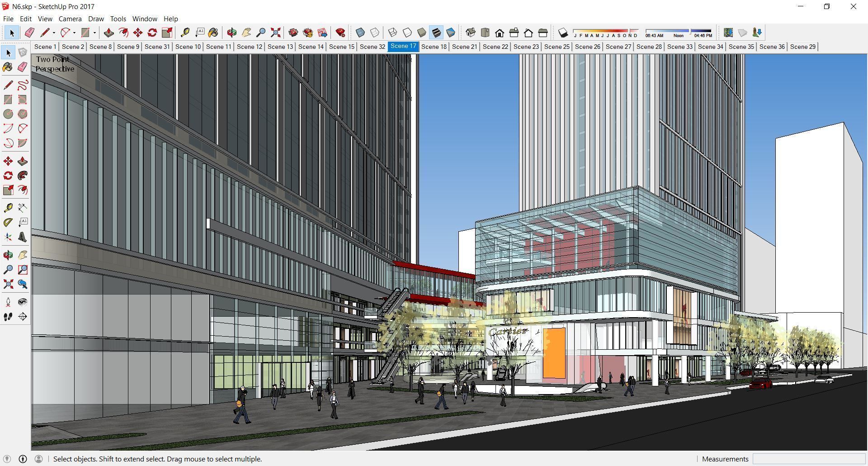The width and height of the screenshot is (868, 466).
Task: Switch to Left view icon
Action: coord(543,33)
